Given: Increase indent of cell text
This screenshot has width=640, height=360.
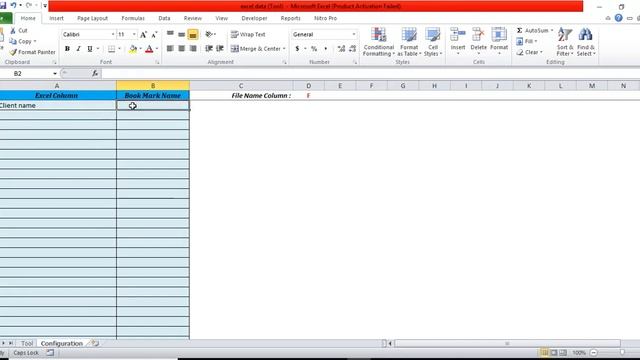Looking at the screenshot, I should 220,49.
